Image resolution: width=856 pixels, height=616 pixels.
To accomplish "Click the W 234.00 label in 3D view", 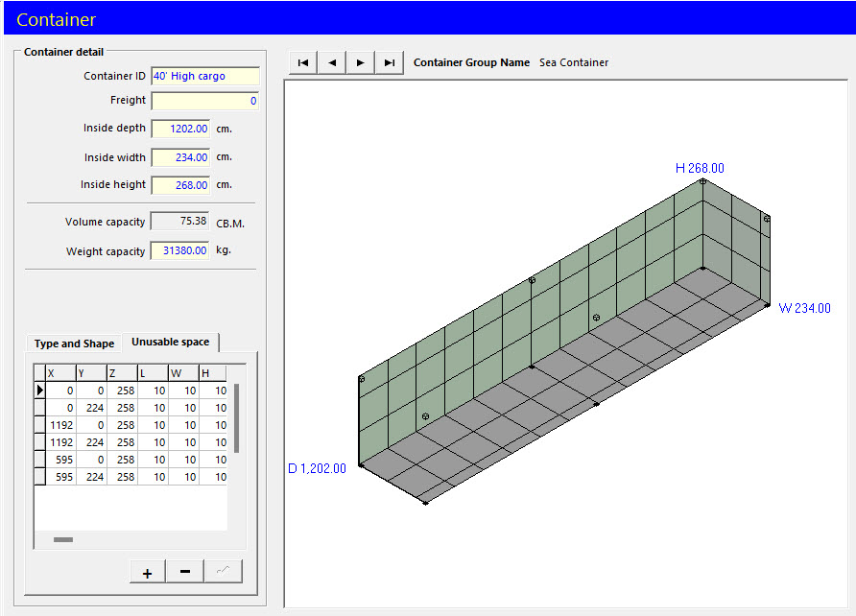I will pos(804,308).
